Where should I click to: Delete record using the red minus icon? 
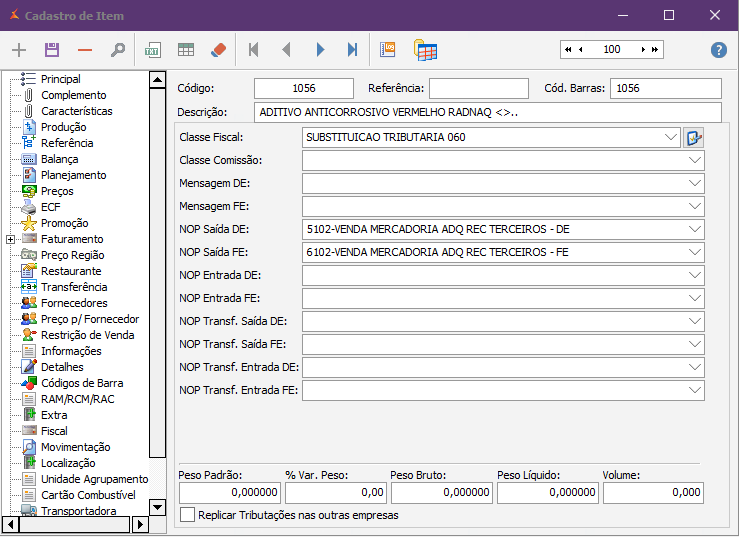click(x=85, y=50)
